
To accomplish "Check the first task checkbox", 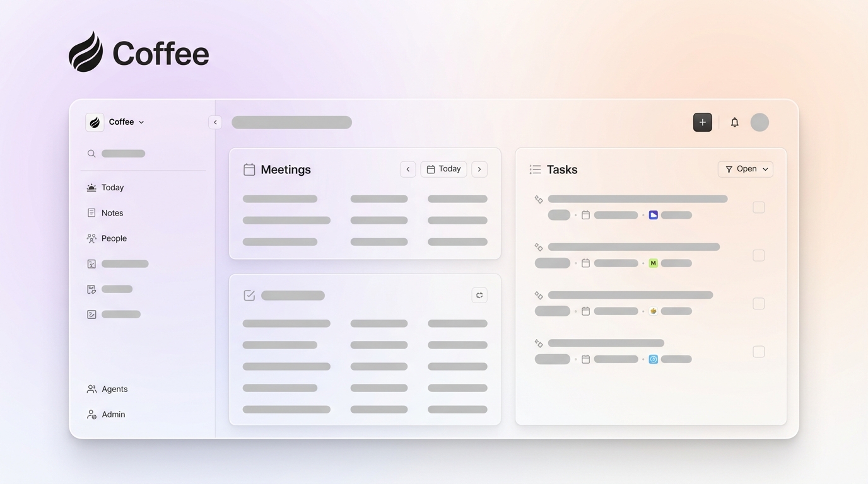I will 758,207.
